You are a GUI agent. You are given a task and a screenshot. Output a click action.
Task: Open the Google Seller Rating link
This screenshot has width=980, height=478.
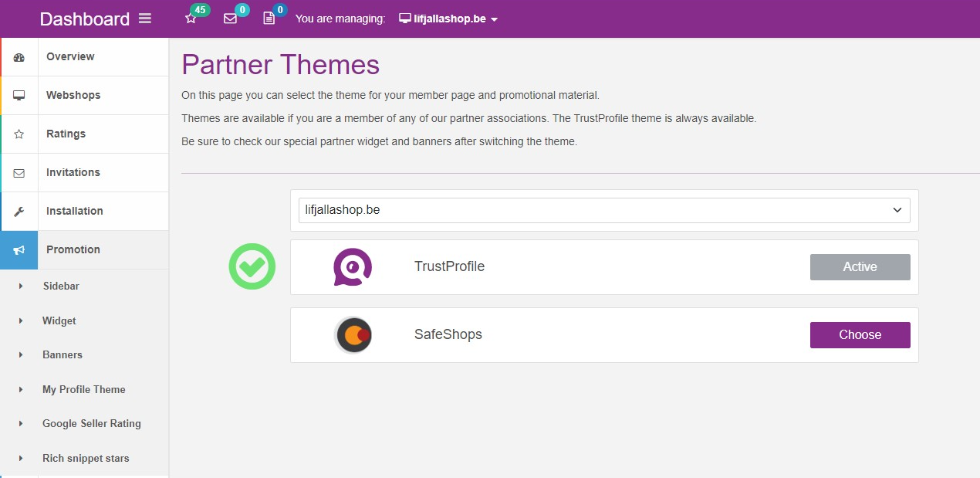(92, 424)
